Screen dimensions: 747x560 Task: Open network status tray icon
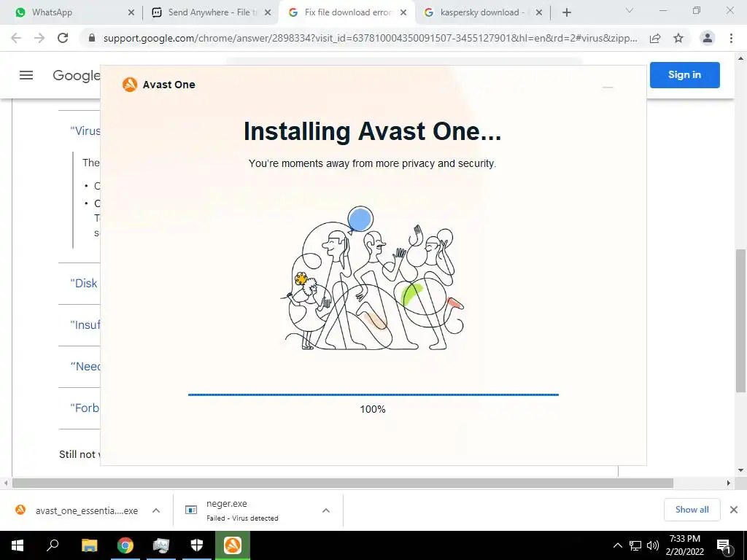pyautogui.click(x=635, y=545)
